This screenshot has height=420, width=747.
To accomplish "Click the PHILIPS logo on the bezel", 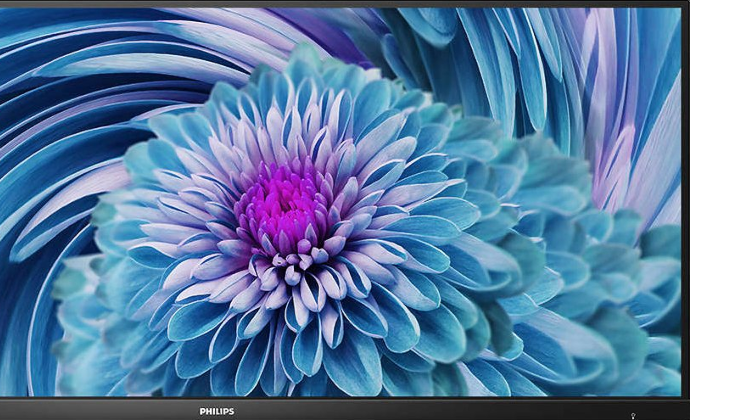I will (x=217, y=411).
